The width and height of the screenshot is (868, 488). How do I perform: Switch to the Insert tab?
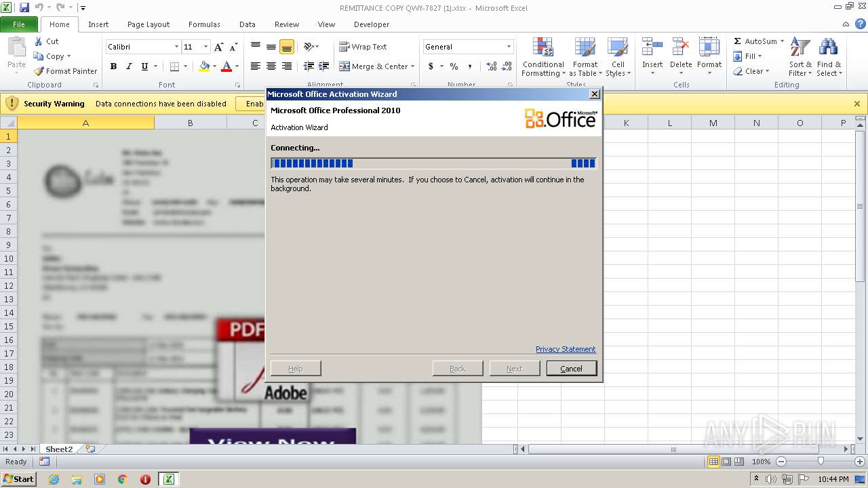click(98, 24)
